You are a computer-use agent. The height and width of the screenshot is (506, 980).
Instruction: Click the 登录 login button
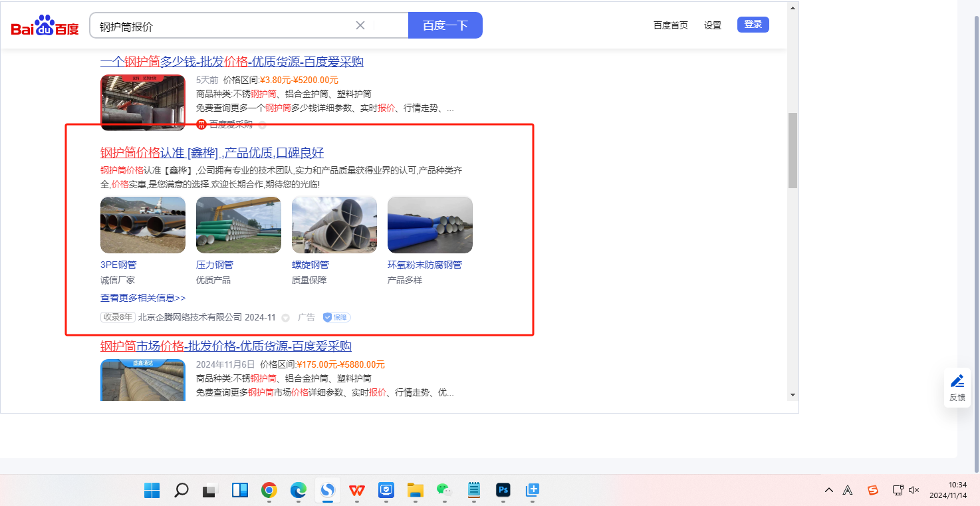(x=753, y=25)
